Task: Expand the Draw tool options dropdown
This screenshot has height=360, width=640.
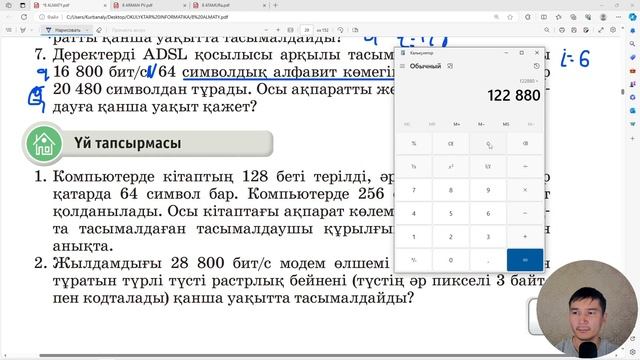Action: [x=87, y=30]
